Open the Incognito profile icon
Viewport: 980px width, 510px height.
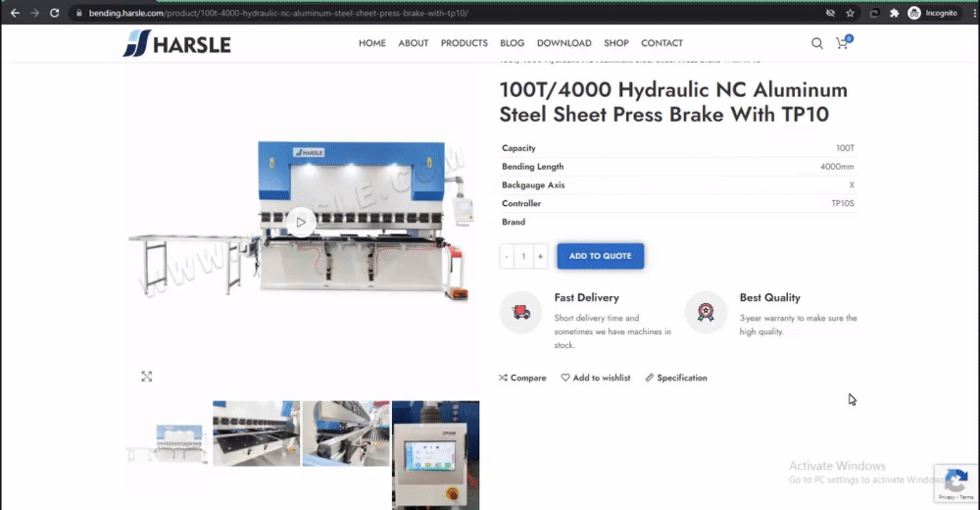[914, 13]
